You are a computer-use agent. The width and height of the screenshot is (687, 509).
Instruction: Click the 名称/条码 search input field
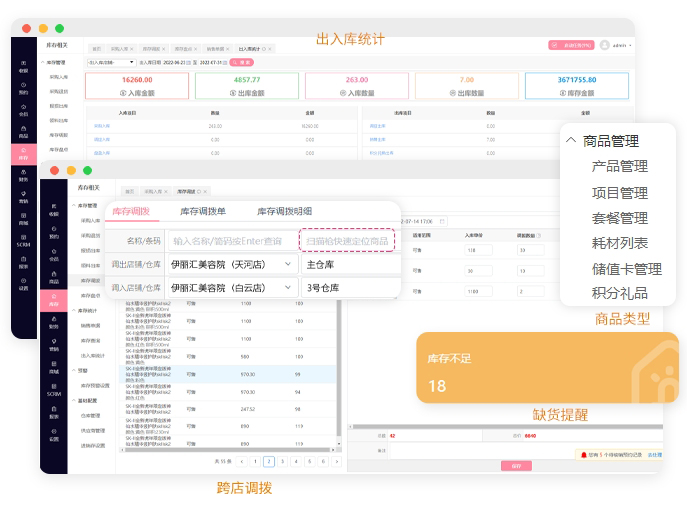230,240
